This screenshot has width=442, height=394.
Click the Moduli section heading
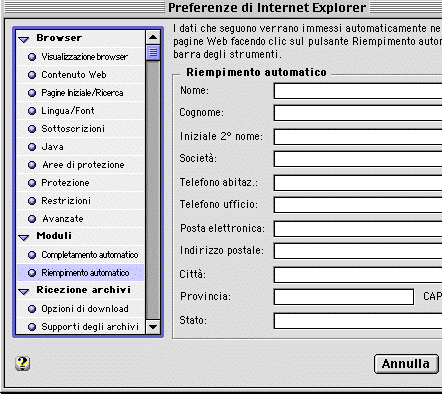click(x=54, y=236)
